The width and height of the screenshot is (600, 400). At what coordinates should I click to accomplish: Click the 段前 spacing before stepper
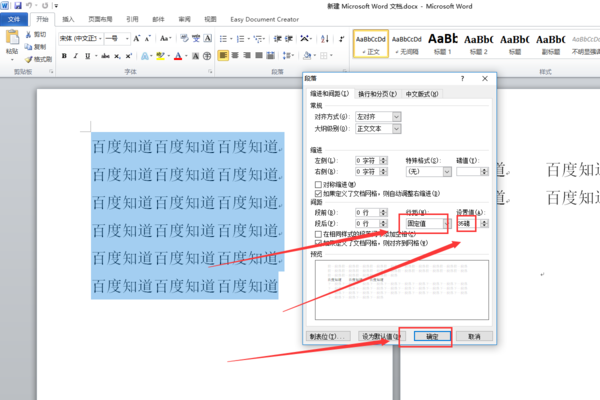384,212
